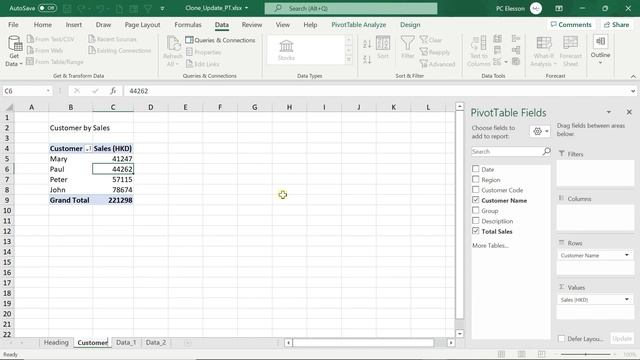Open Customer column filter dropdown
Viewport: 640px width, 360px height.
(88, 149)
